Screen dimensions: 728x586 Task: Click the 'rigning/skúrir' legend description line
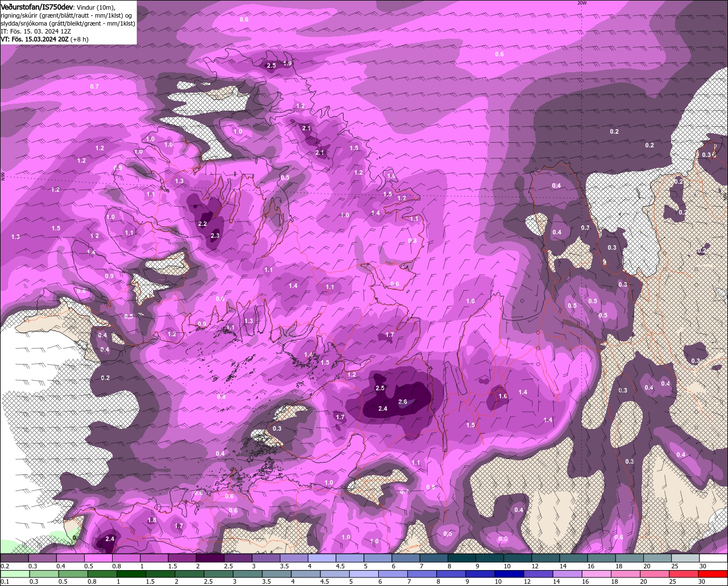67,15
